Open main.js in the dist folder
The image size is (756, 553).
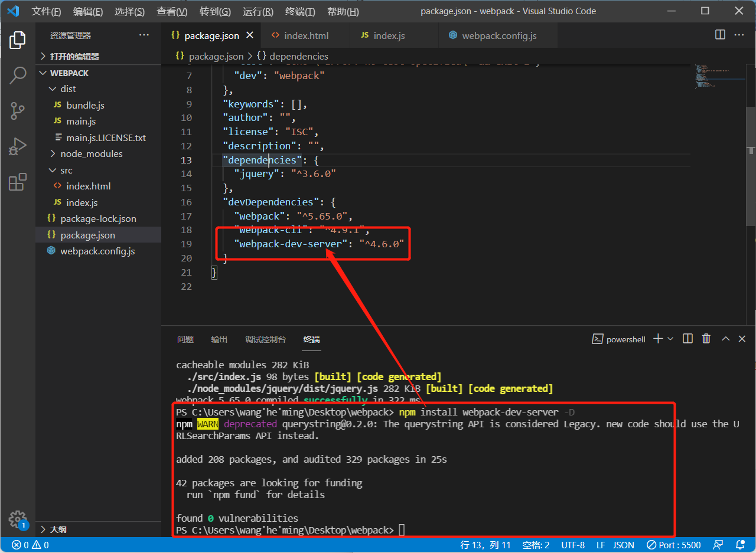point(98,121)
